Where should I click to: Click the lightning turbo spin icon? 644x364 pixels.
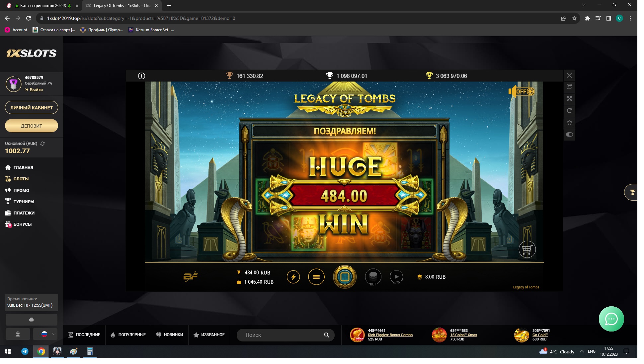point(293,277)
